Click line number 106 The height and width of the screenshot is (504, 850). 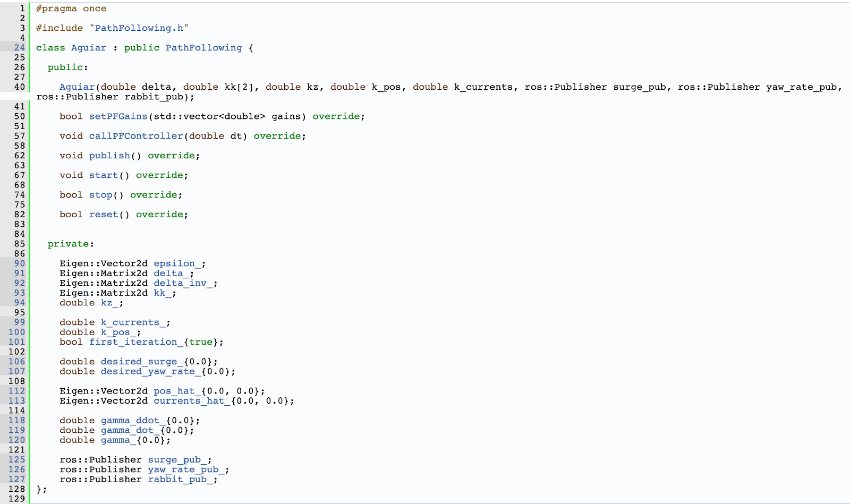tap(16, 362)
